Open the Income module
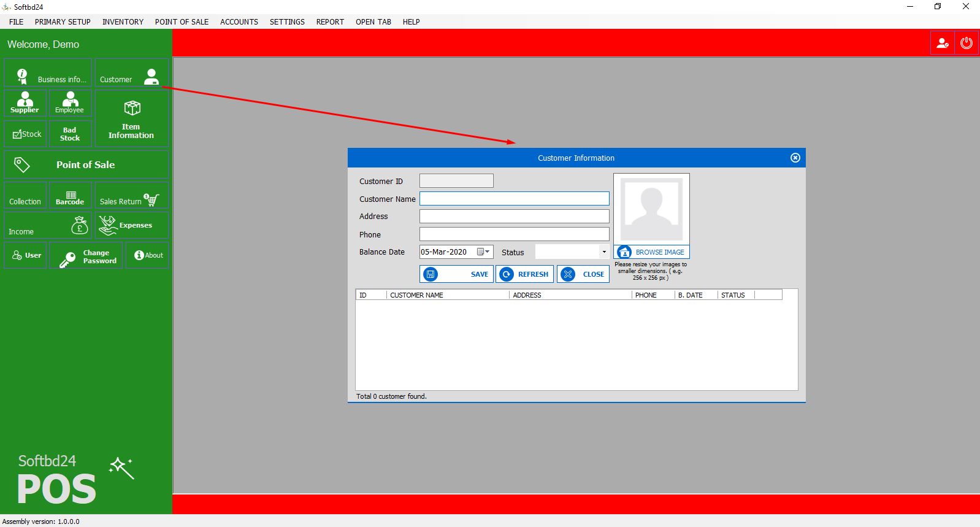The height and width of the screenshot is (527, 980). click(48, 225)
